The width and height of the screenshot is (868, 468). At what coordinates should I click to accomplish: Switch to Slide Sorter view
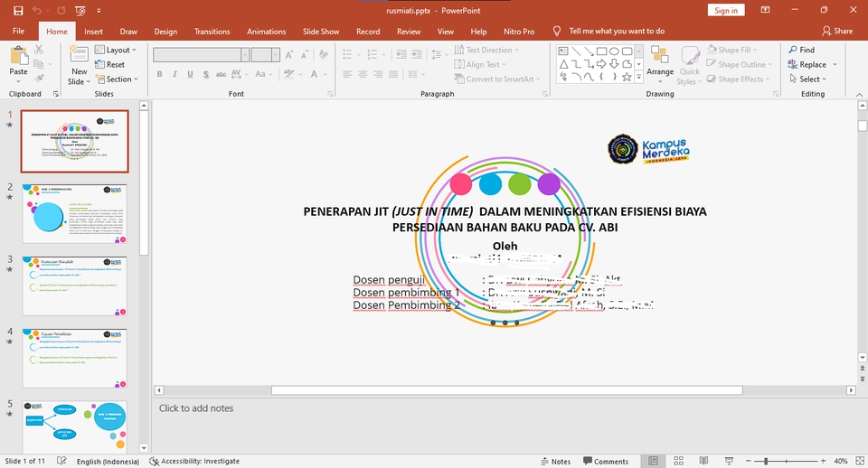679,461
